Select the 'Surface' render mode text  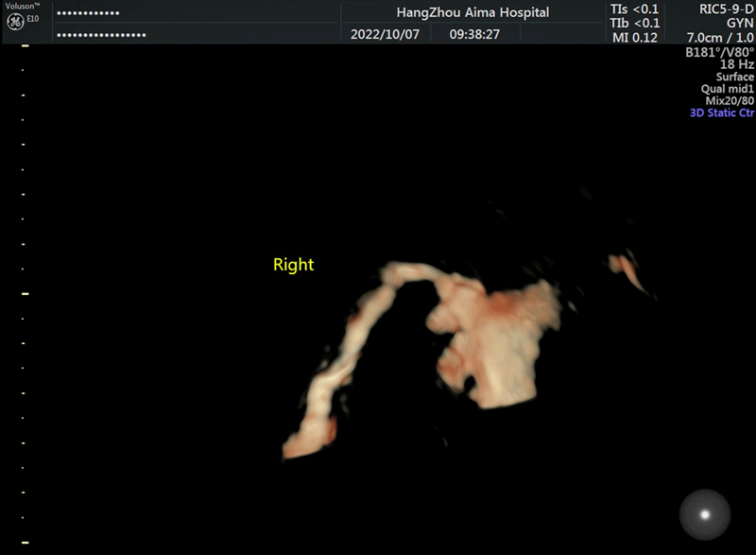click(x=734, y=77)
